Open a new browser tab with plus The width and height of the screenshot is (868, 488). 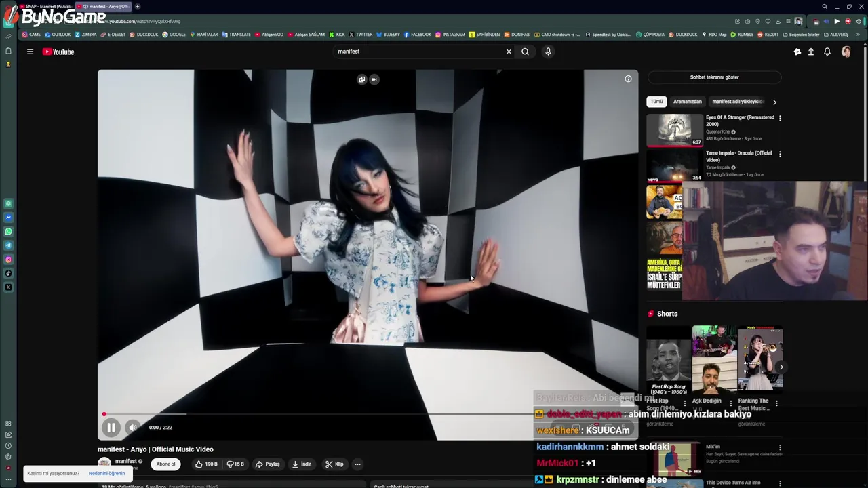(138, 7)
